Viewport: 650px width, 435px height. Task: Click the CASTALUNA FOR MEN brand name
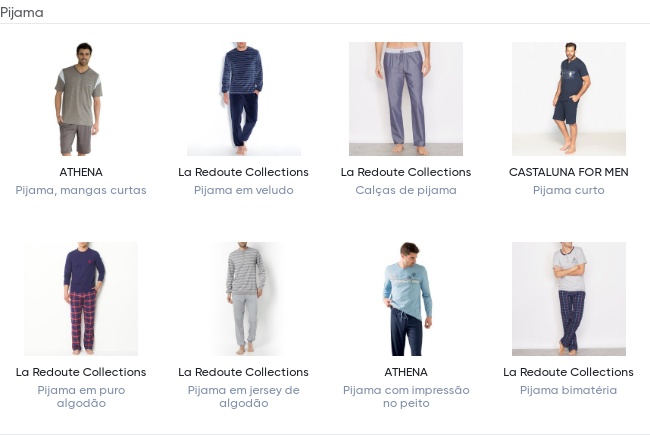(x=568, y=172)
